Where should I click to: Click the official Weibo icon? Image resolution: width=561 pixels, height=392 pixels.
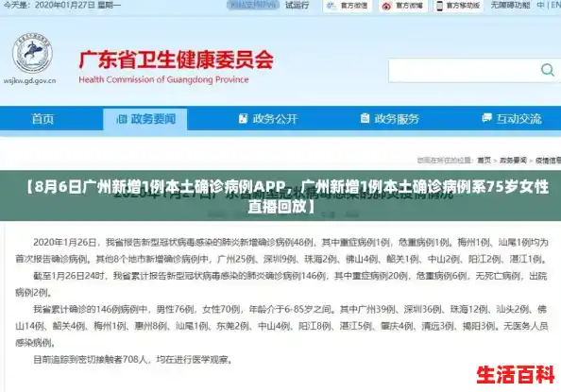(x=386, y=6)
